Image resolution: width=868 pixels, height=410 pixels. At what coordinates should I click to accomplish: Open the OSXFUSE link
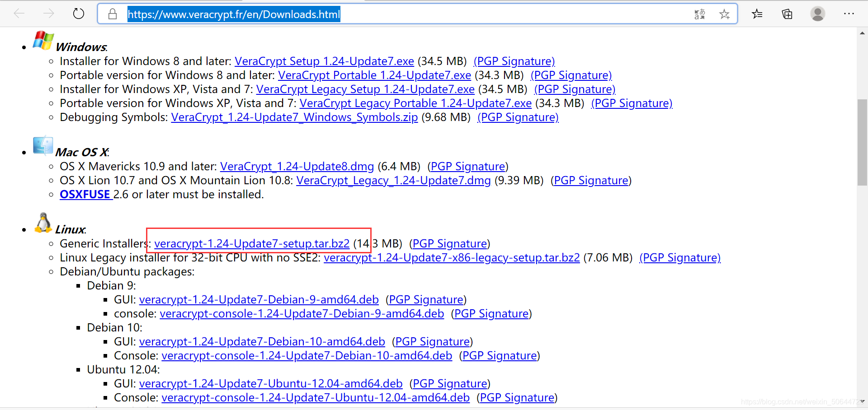[x=85, y=195]
